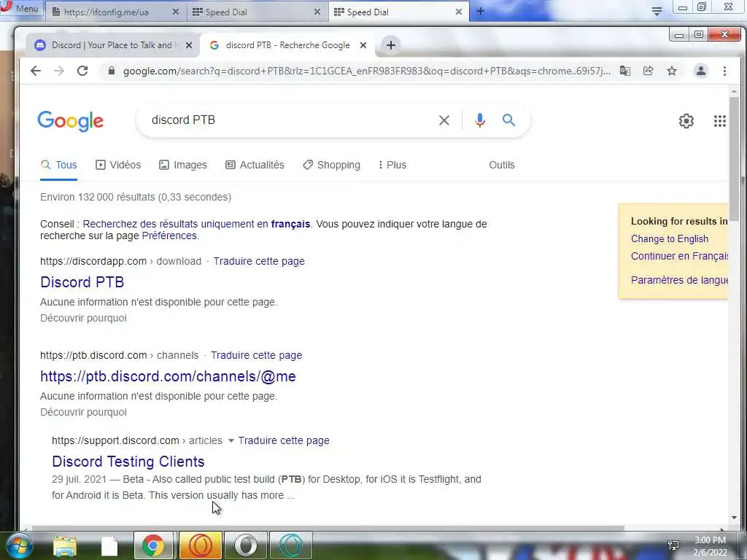
Task: Click Recherchez des résultats uniquement en français
Action: [x=196, y=224]
